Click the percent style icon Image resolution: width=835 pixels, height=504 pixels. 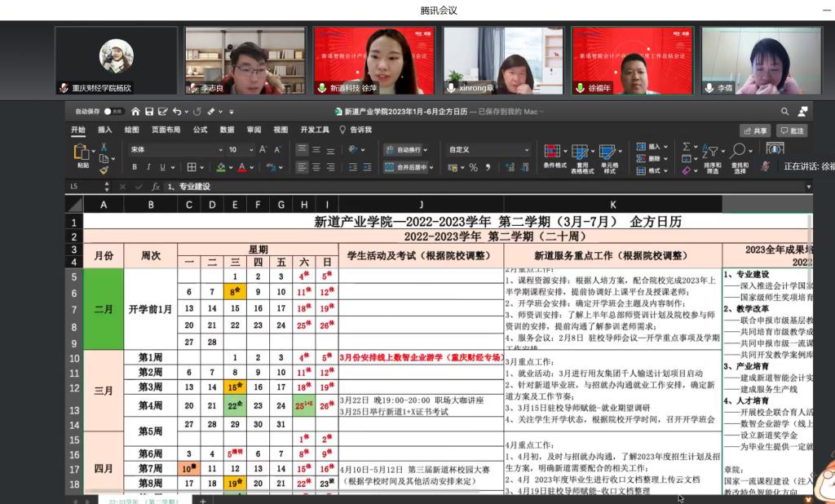click(473, 167)
